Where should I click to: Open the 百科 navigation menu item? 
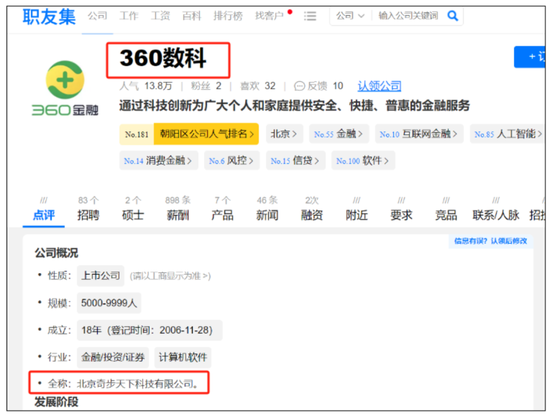click(x=192, y=16)
